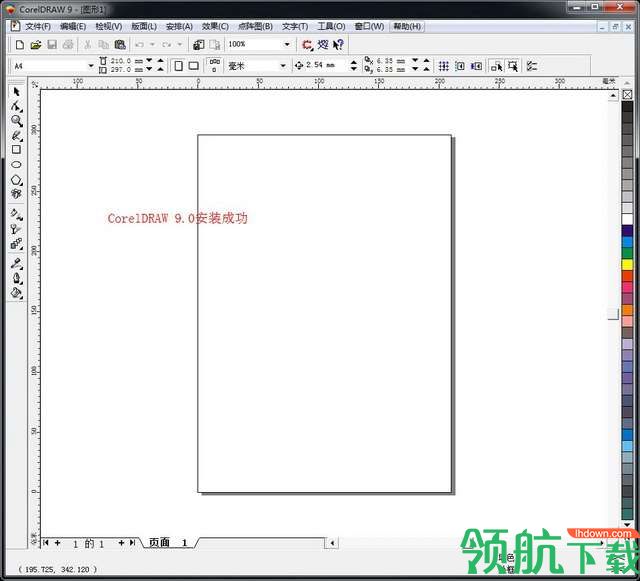The width and height of the screenshot is (640, 581).
Task: Create a new document
Action: (20, 45)
